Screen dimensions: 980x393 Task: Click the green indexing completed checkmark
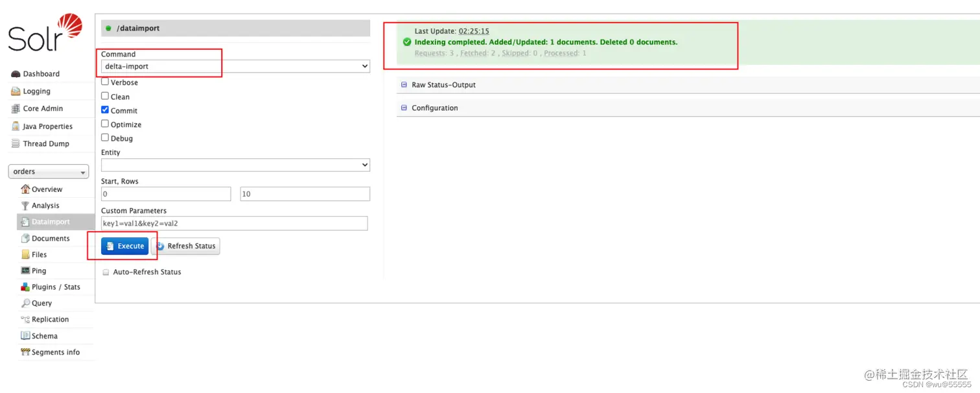coord(407,42)
